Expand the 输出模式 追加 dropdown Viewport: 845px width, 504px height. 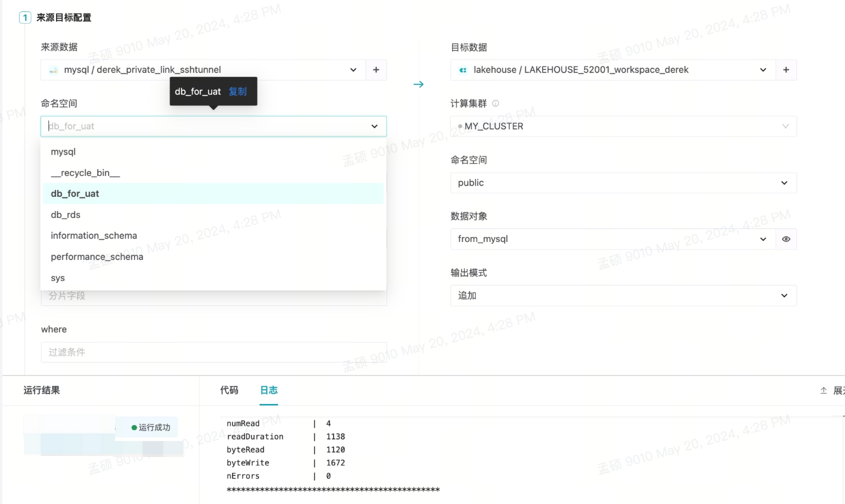coord(623,295)
